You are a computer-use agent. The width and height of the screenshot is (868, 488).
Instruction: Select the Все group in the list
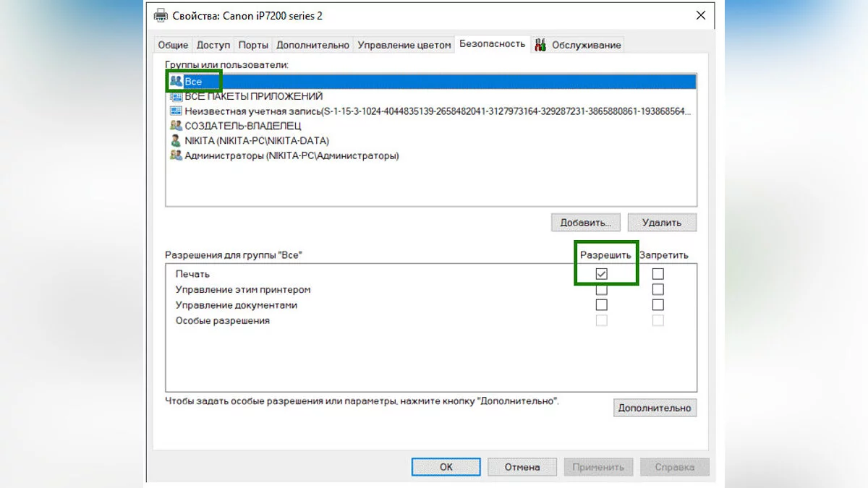pyautogui.click(x=431, y=82)
